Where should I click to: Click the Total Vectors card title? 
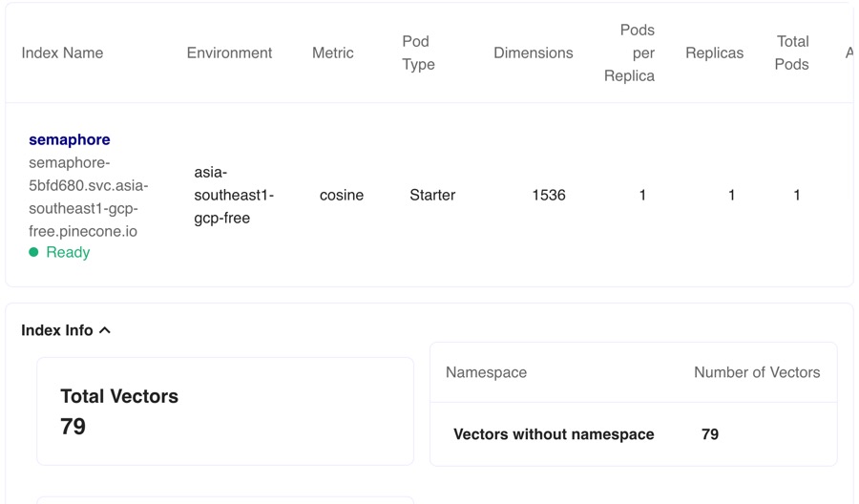[119, 396]
